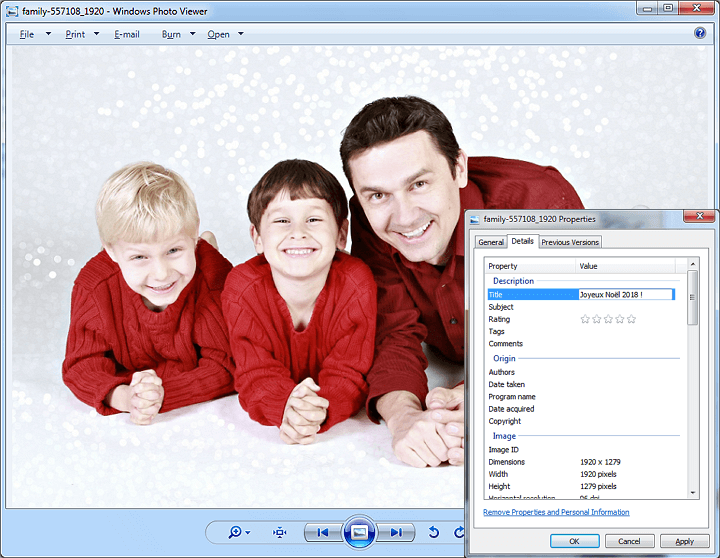Select the Tags property row
Viewport: 720px width, 558px height.
pos(581,331)
